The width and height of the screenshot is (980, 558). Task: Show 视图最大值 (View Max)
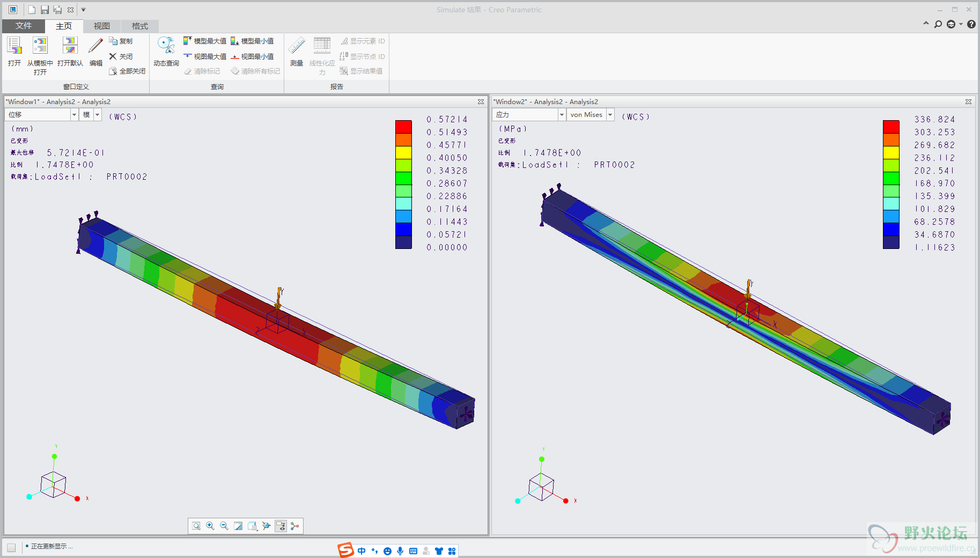[x=205, y=56]
